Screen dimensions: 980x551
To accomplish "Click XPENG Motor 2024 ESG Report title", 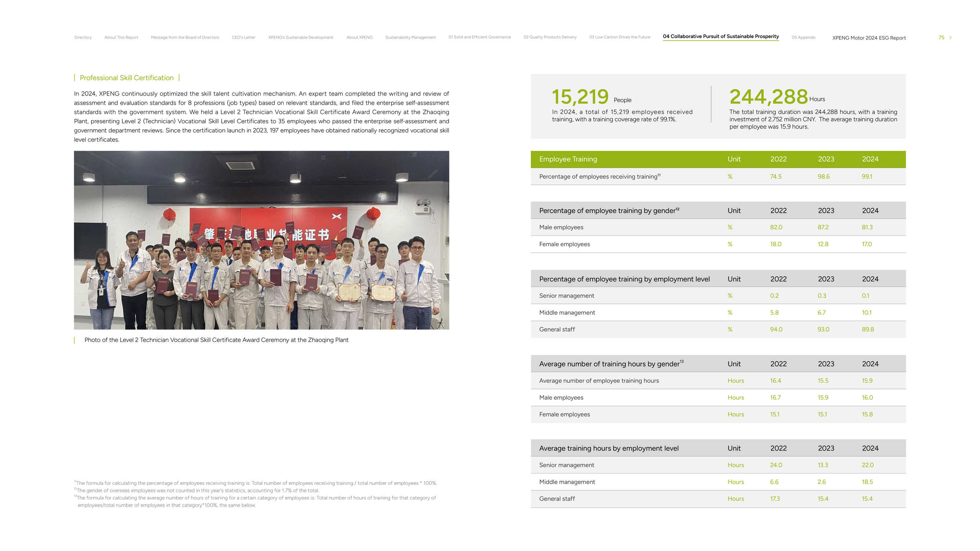I will pyautogui.click(x=869, y=37).
